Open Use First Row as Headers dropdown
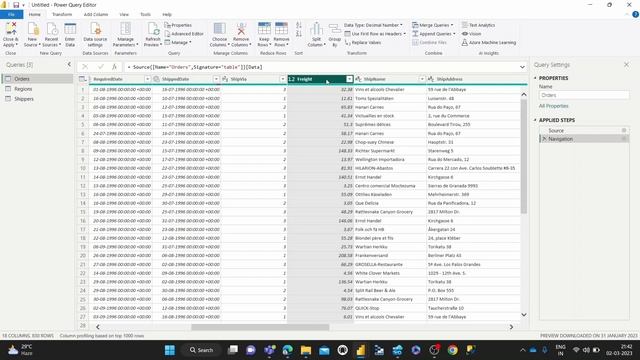 tap(375, 33)
